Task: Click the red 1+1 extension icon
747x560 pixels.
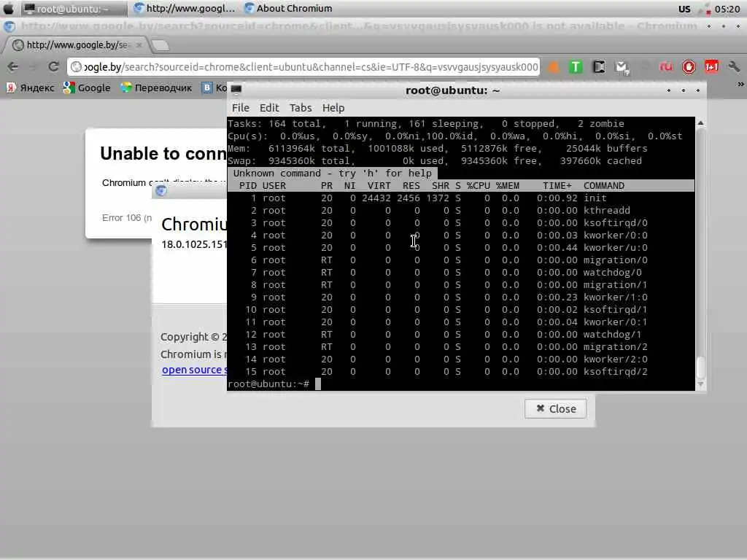Action: tap(711, 67)
